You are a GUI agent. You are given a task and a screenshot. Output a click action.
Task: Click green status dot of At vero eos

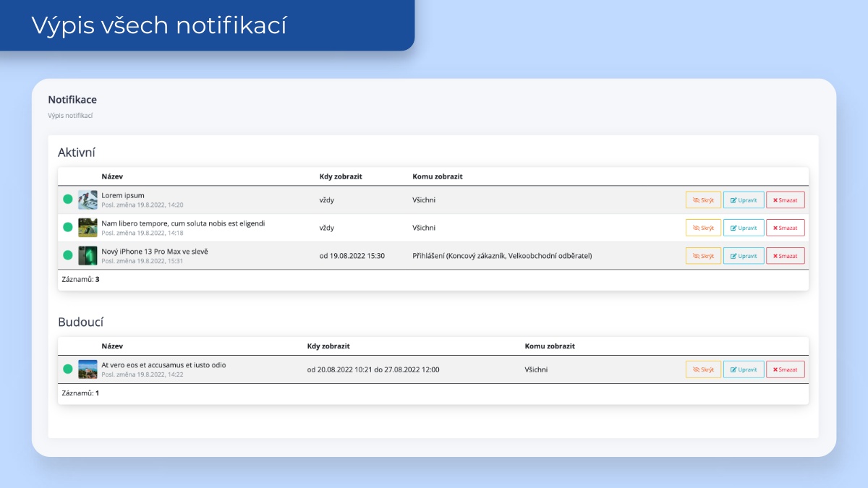[x=68, y=369]
